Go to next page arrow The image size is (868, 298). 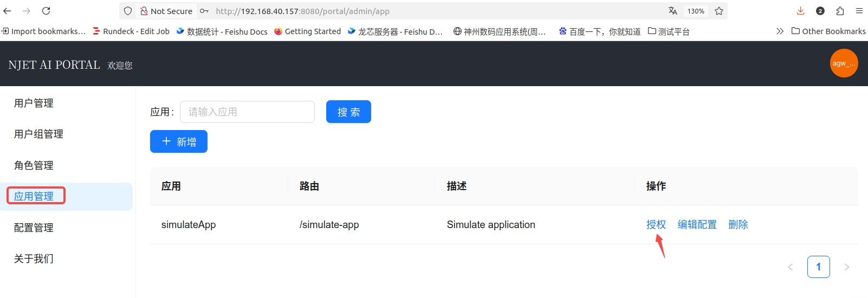(x=846, y=267)
